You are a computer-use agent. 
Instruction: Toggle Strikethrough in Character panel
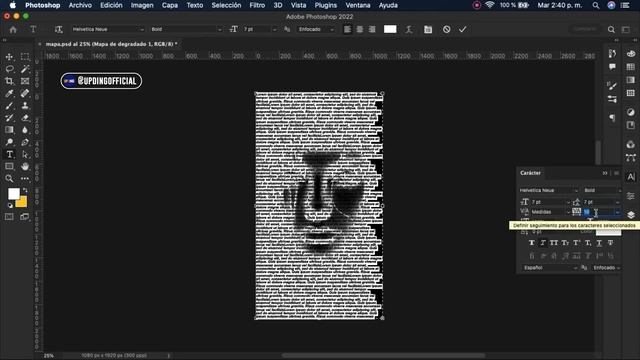pyautogui.click(x=610, y=243)
